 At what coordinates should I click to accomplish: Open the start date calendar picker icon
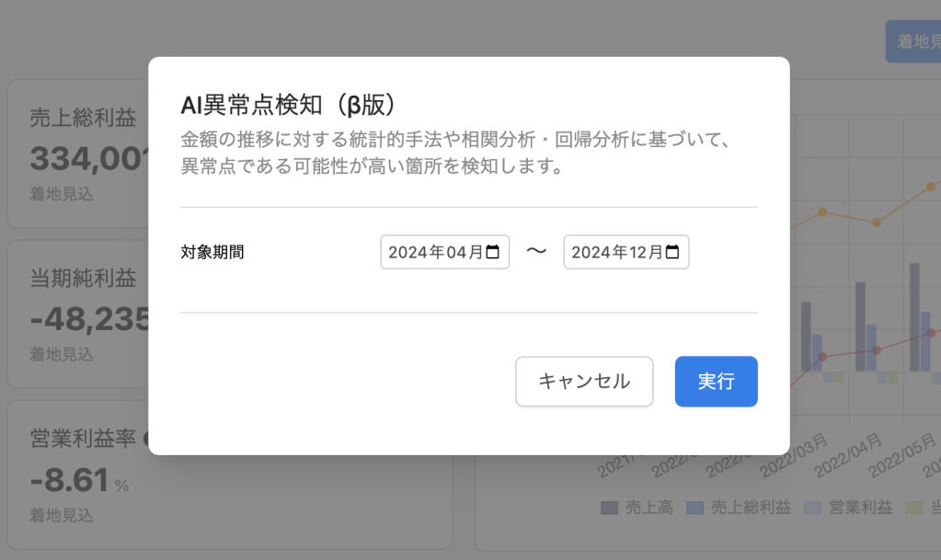click(493, 252)
